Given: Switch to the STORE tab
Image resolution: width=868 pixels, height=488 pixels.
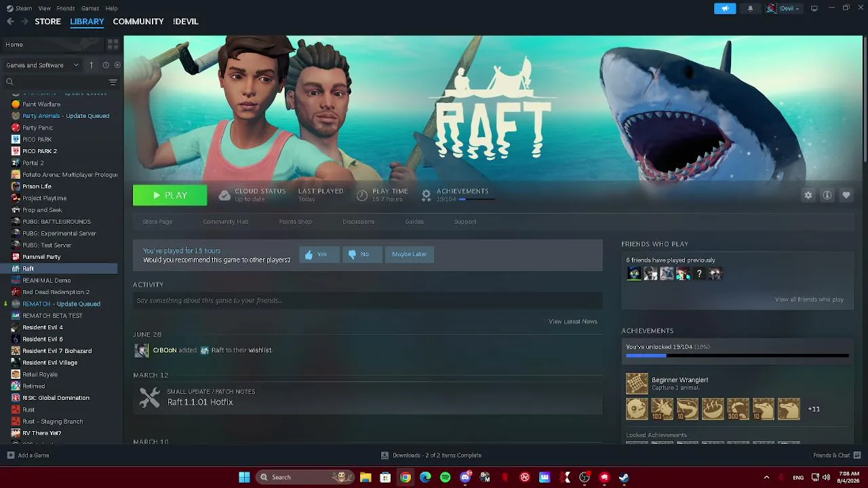Looking at the screenshot, I should [x=47, y=22].
